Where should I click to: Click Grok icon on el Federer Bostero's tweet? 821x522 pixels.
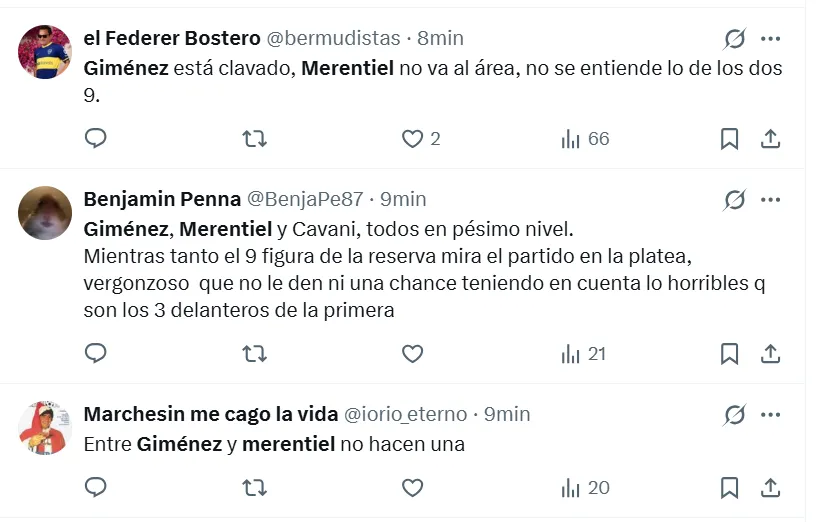point(735,39)
